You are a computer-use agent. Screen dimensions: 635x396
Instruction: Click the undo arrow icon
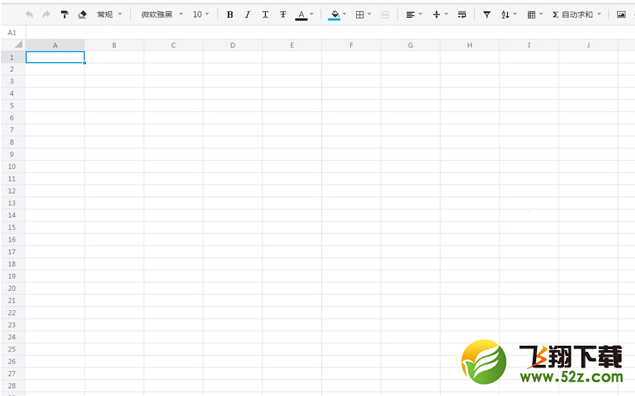(x=29, y=15)
